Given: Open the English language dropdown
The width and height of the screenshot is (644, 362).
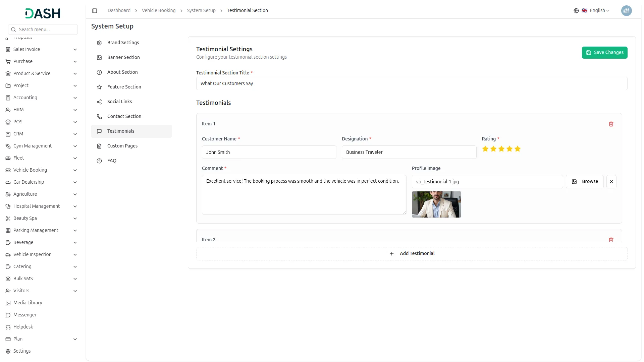Looking at the screenshot, I should pyautogui.click(x=599, y=11).
